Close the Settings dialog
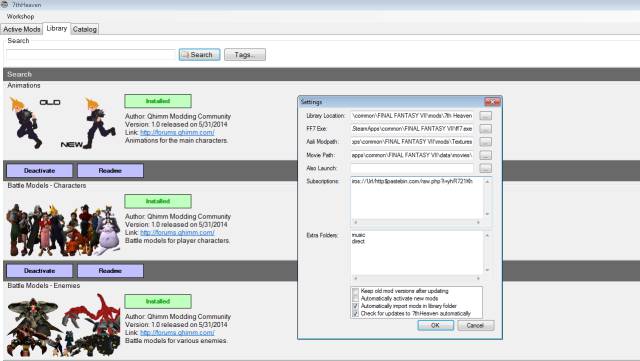640x361 pixels. click(x=492, y=102)
